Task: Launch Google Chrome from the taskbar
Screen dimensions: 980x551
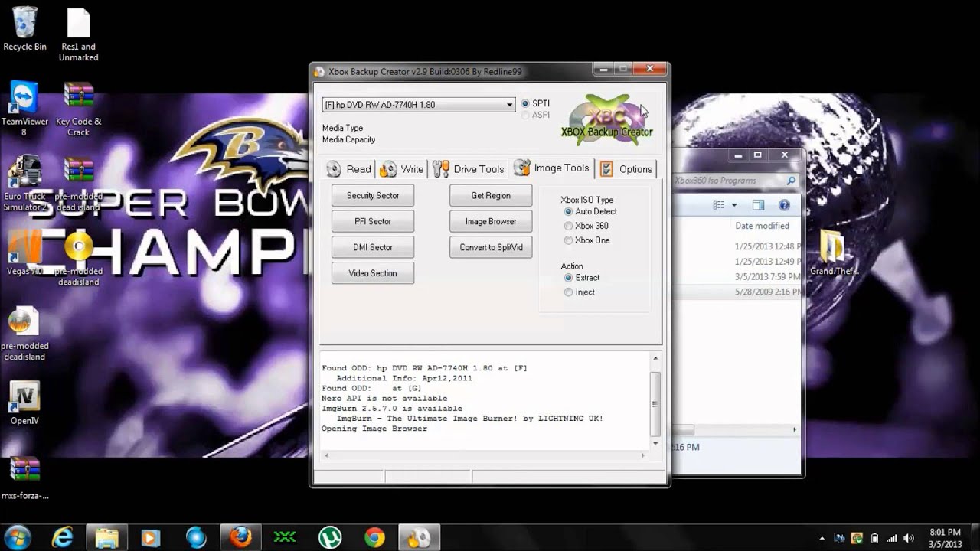Action: point(374,537)
